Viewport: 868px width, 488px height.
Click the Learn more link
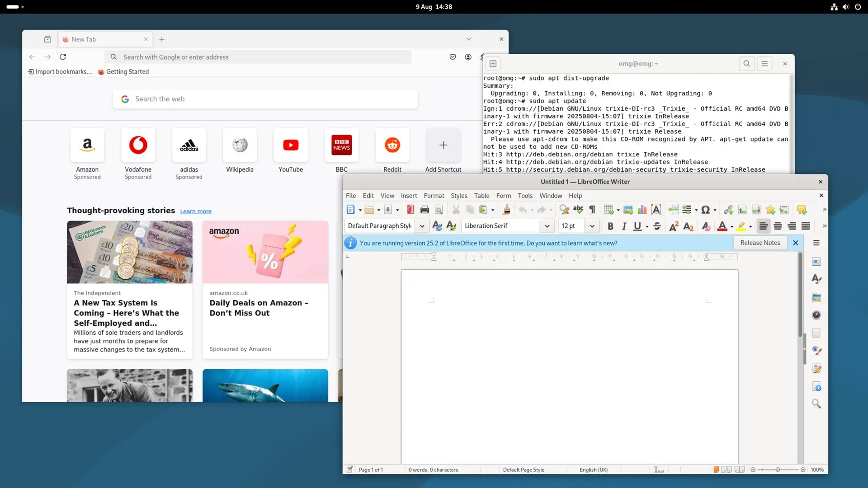click(x=195, y=211)
